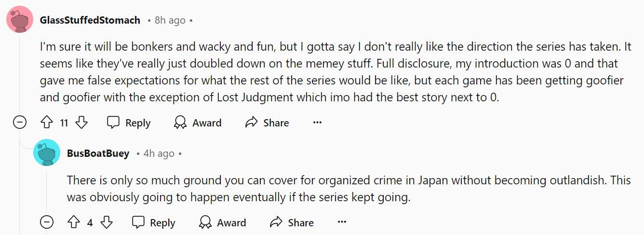Upvote BusBoatBuey's reply
The height and width of the screenshot is (235, 644).
73,222
